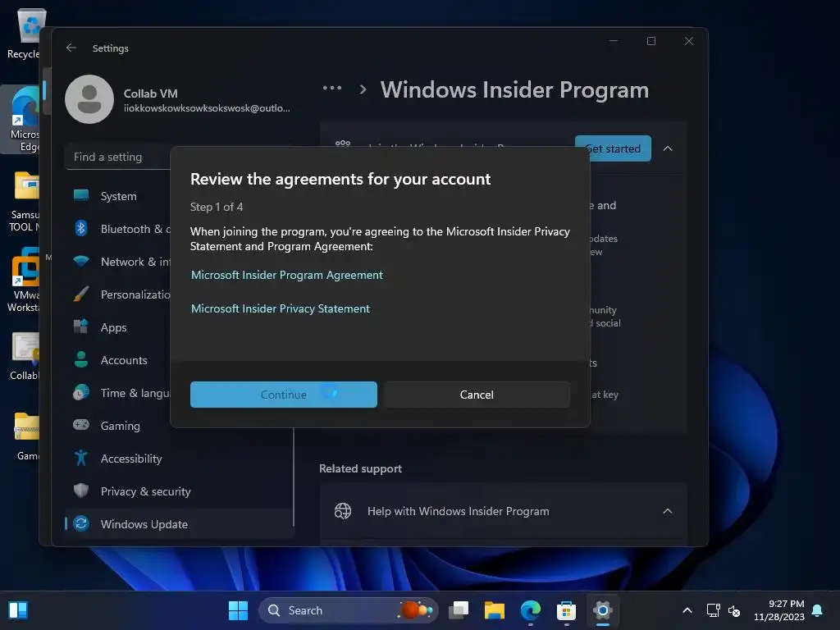The height and width of the screenshot is (630, 840).
Task: Go back using Settings back arrow
Action: [71, 48]
